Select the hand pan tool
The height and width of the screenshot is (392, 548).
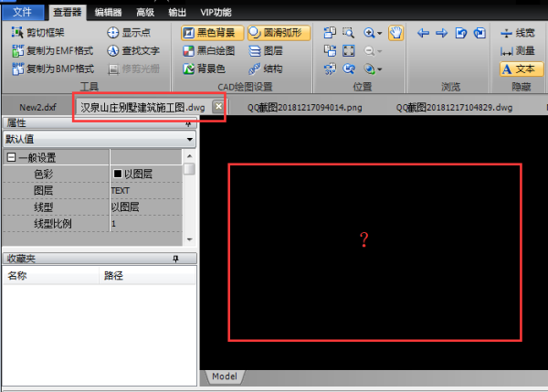point(395,33)
